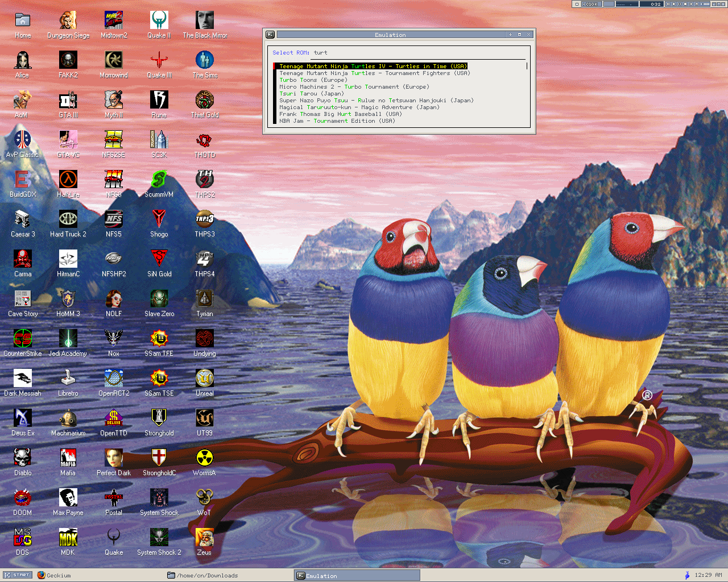Image resolution: width=728 pixels, height=582 pixels.
Task: Open the Perfect Dark icon
Action: point(114,462)
